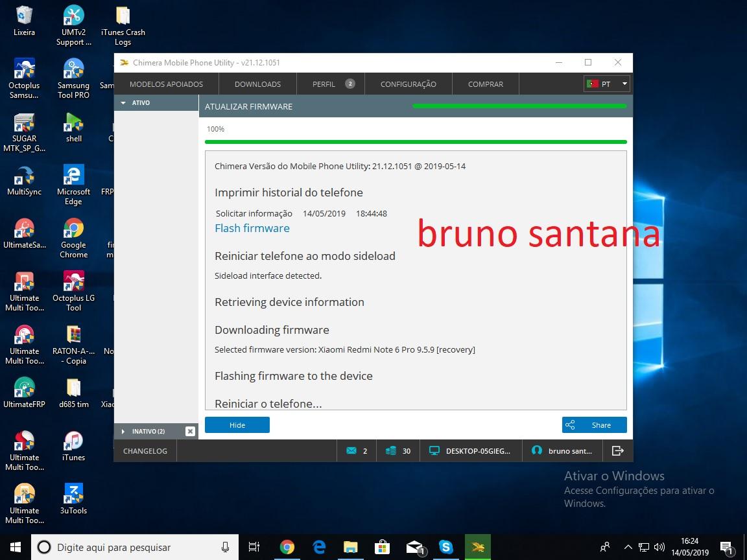
Task: Open Chrome from the taskbar
Action: point(287,547)
